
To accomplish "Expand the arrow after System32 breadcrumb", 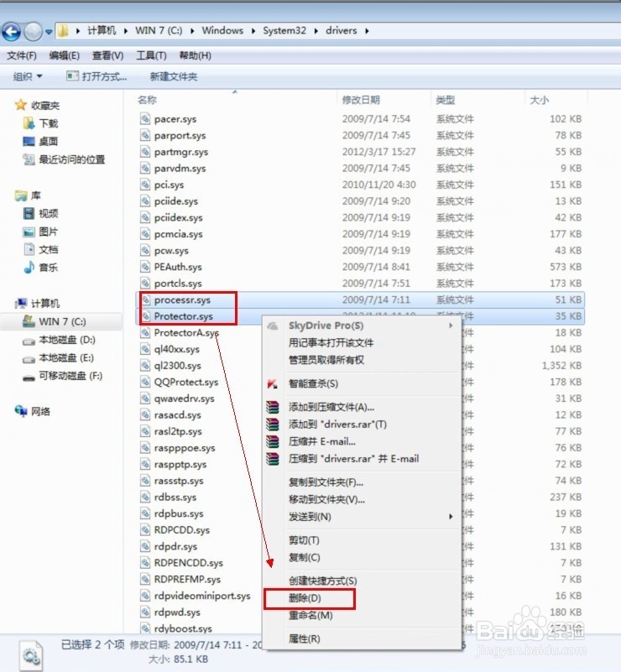I will coord(316,31).
